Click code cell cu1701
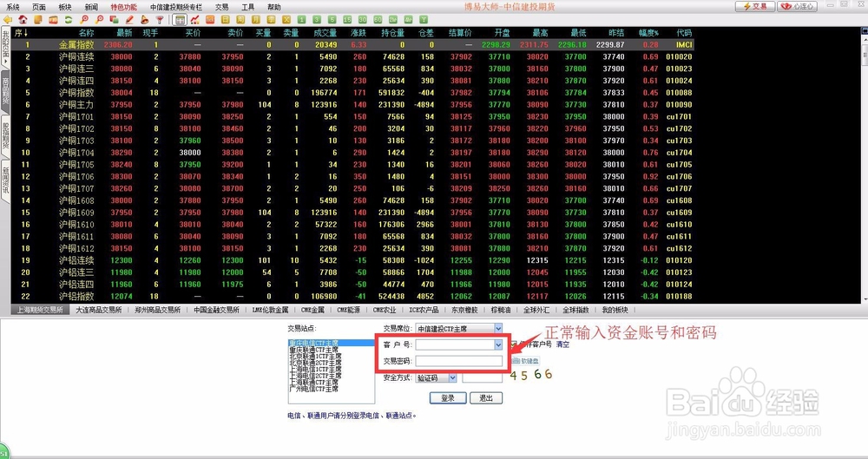868x459 pixels. [679, 117]
